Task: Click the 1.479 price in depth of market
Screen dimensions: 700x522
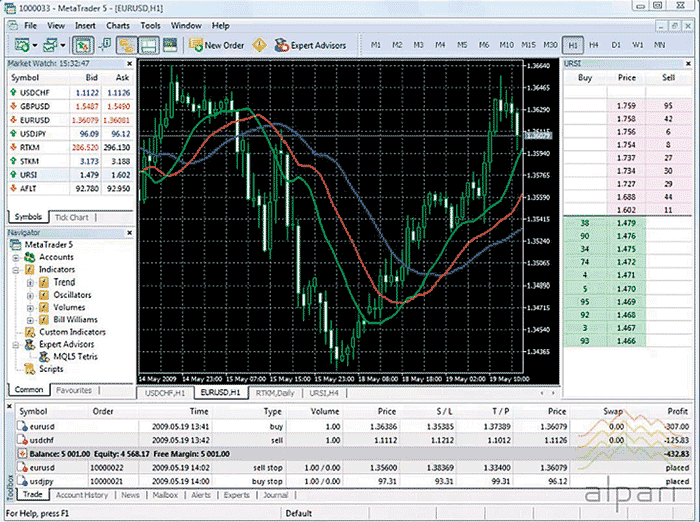Action: pyautogui.click(x=626, y=223)
